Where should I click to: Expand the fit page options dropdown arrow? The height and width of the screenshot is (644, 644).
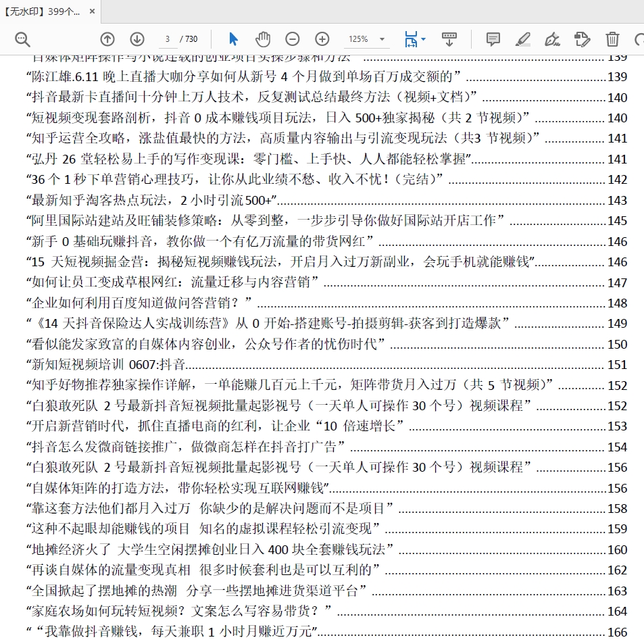(424, 39)
